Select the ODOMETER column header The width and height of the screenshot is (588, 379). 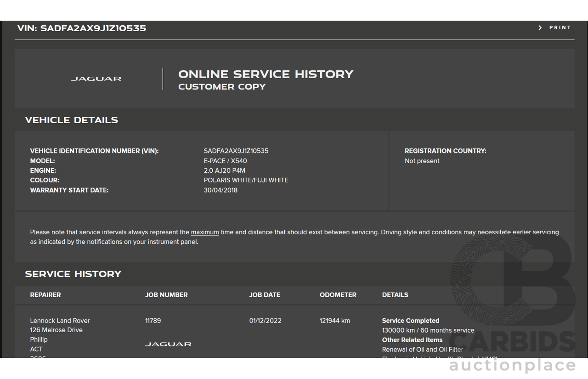(x=338, y=295)
